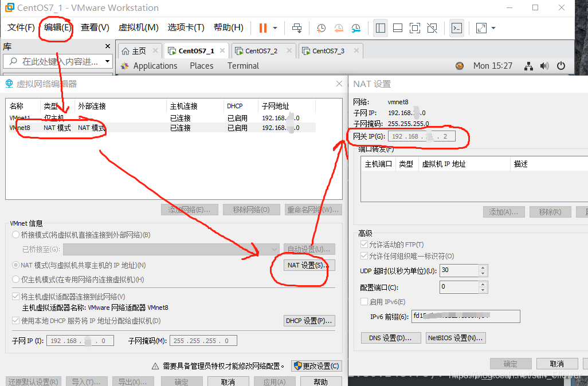This screenshot has width=588, height=386.
Task: Toggle connect host virtual adapter checkbox
Action: pyautogui.click(x=15, y=297)
